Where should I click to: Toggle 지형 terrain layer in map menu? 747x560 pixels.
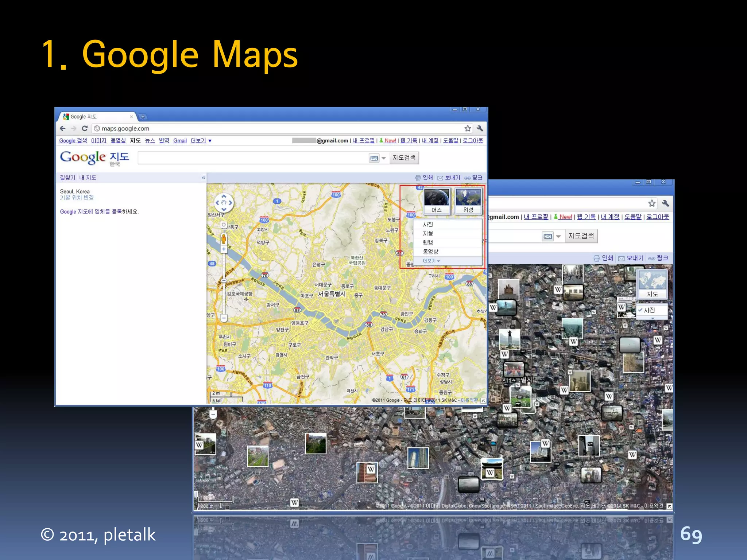tap(448, 234)
